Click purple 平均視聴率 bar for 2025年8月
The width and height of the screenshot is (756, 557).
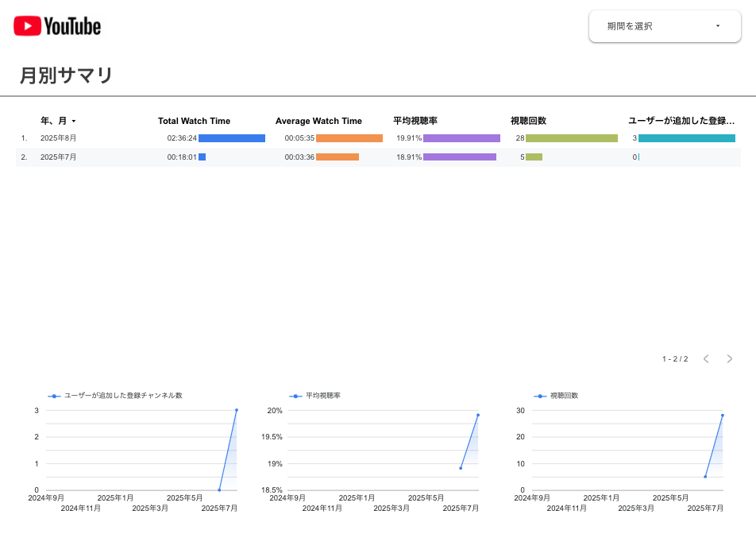tap(461, 138)
